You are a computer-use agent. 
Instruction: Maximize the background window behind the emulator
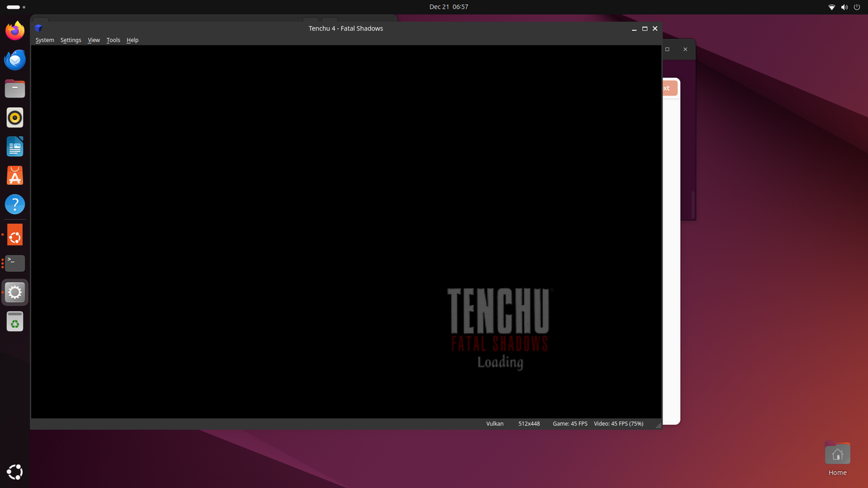point(667,49)
